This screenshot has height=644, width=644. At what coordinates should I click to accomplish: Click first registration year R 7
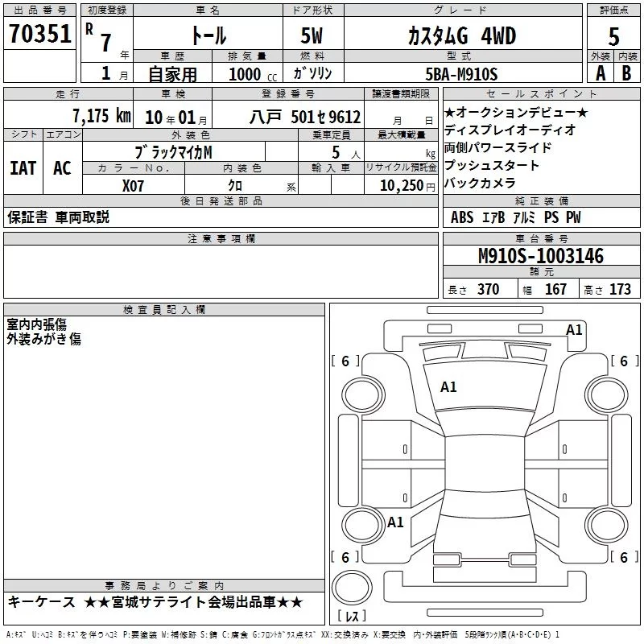click(x=106, y=39)
